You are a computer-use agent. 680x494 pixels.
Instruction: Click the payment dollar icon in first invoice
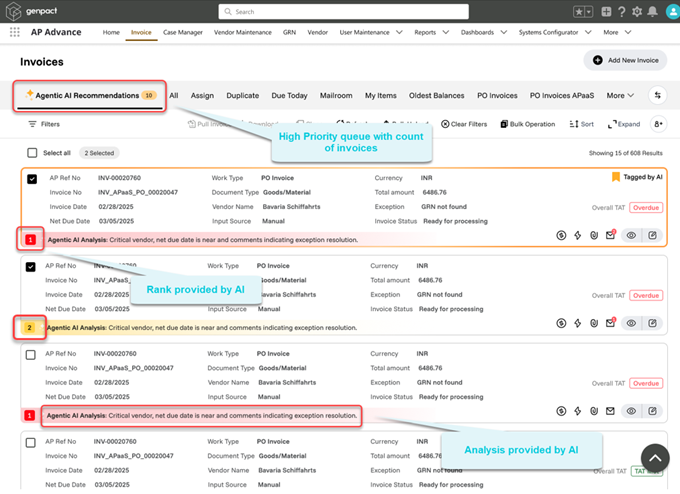tap(561, 236)
